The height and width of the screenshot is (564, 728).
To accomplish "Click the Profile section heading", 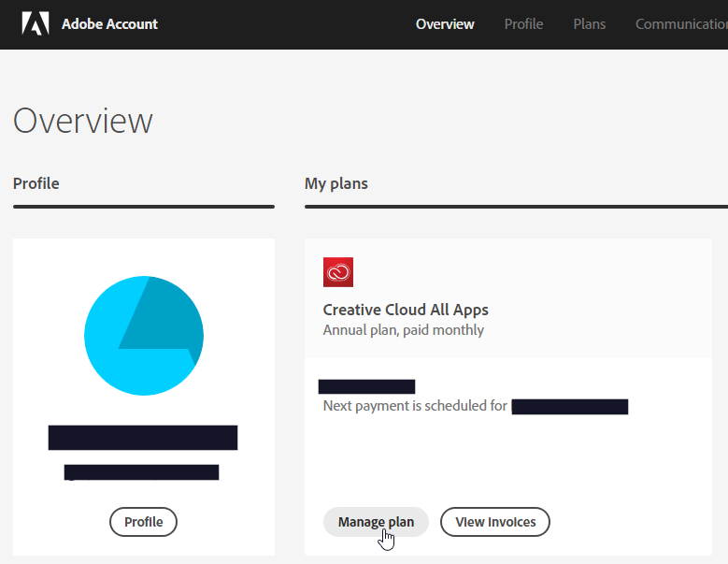I will click(x=36, y=183).
